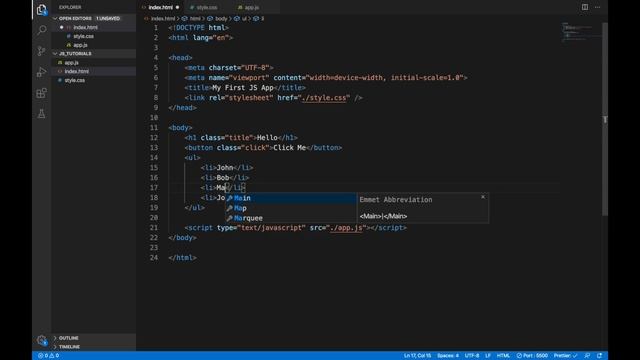This screenshot has width=640, height=360.
Task: Click UTF-8 encoding in status bar
Action: pyautogui.click(x=472, y=356)
